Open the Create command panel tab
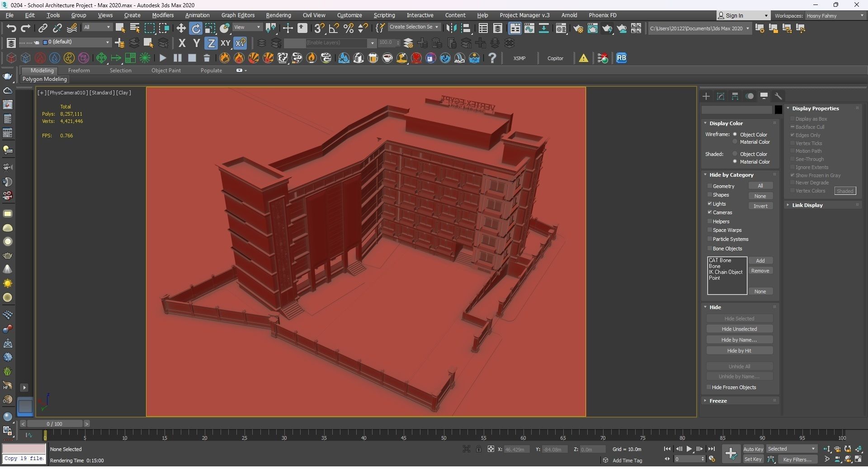Screen dimensions: 868x470 point(706,96)
